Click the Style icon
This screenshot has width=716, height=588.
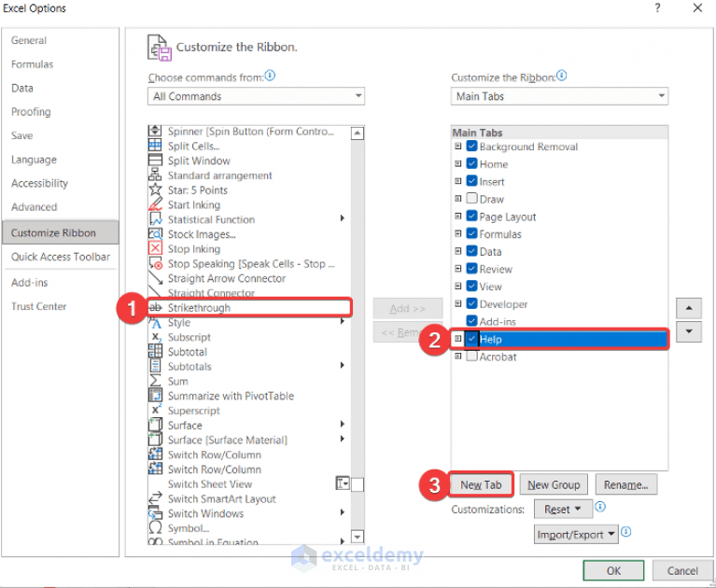tap(155, 322)
